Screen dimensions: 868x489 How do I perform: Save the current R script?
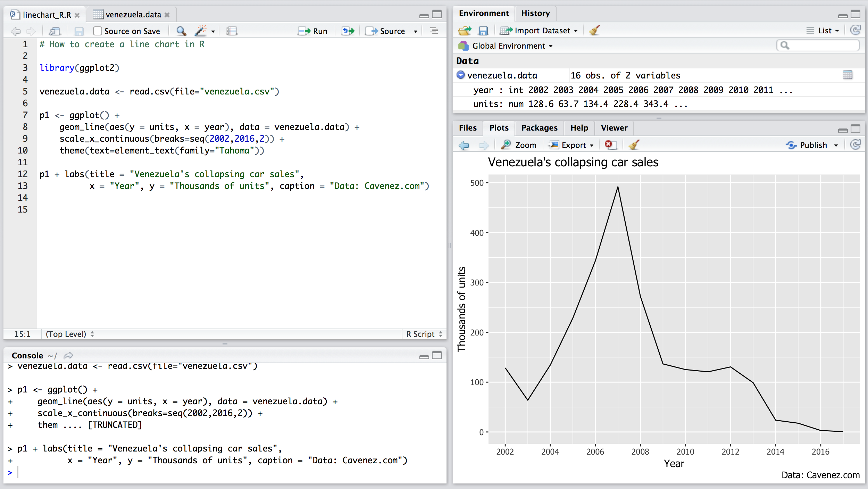pos(80,31)
